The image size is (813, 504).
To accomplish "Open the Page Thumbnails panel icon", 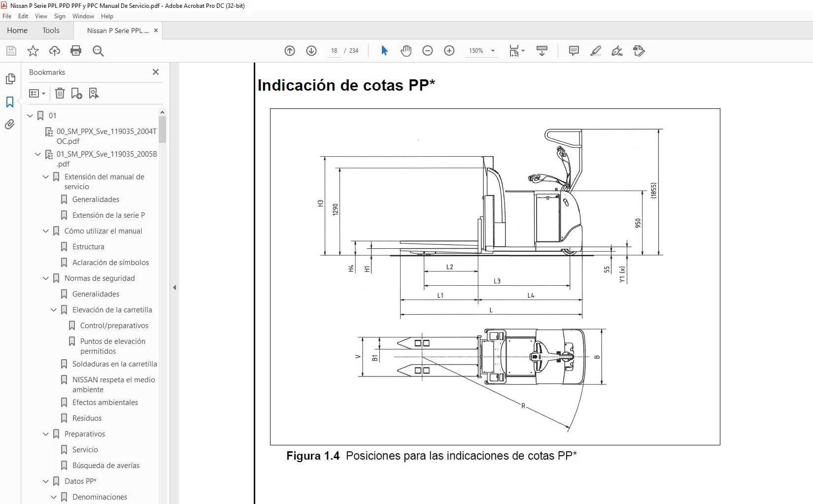I will click(x=10, y=79).
